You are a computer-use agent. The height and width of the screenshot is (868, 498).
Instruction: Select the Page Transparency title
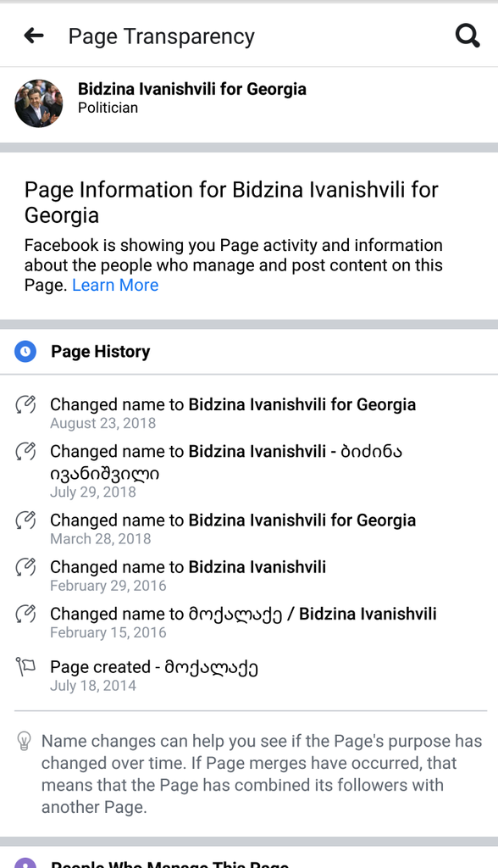click(x=162, y=36)
